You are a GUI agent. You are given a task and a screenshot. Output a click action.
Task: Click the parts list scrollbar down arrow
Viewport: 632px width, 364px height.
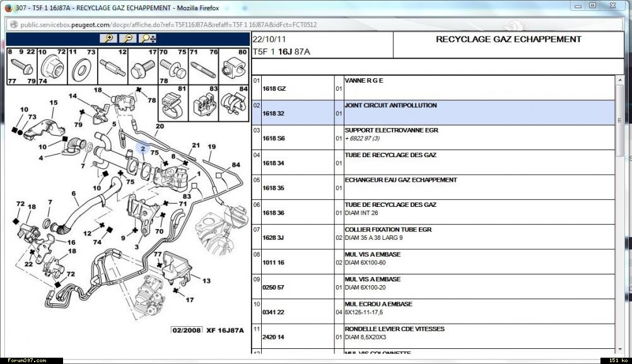click(x=619, y=349)
